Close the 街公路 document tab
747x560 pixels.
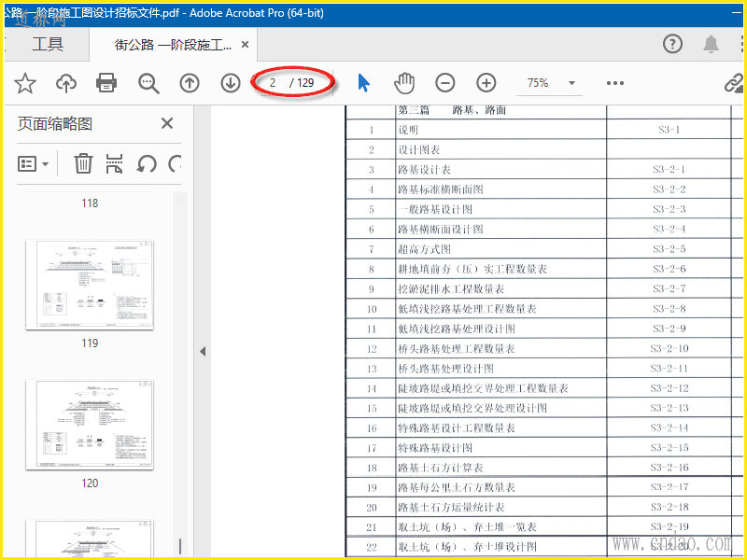245,44
